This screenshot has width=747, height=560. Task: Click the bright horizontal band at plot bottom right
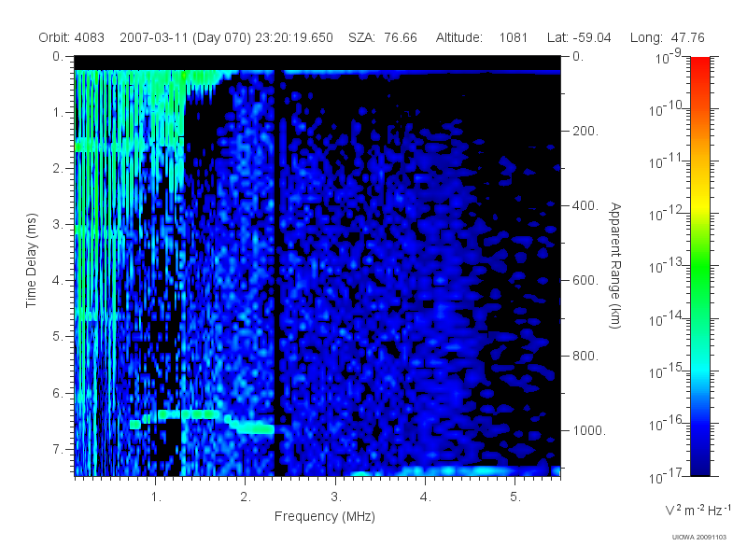point(455,471)
